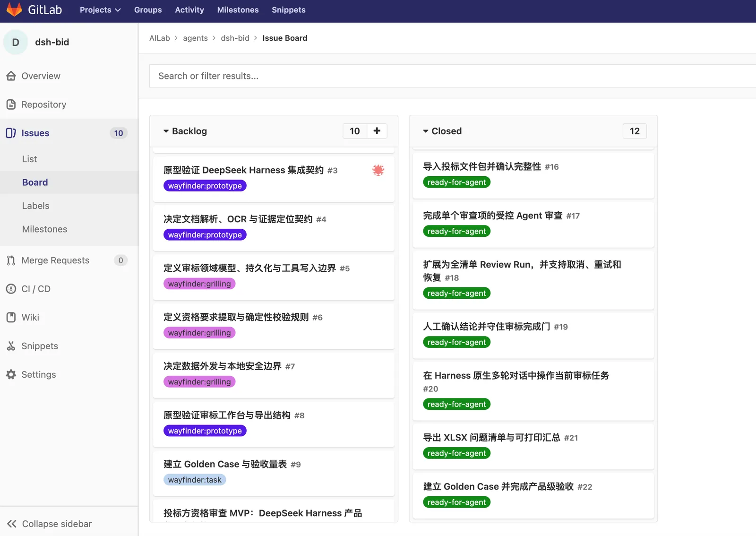The height and width of the screenshot is (536, 756).
Task: Open the Projects dropdown menu
Action: [100, 10]
